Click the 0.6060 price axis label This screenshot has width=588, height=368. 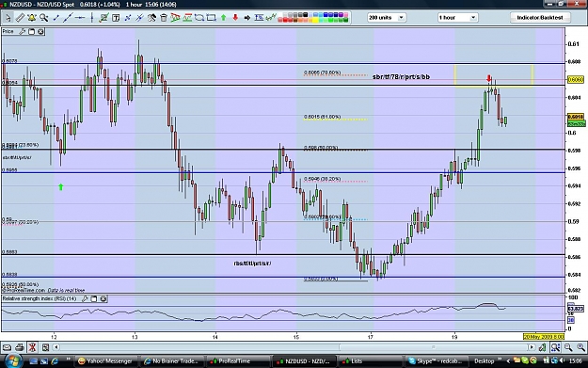(576, 79)
